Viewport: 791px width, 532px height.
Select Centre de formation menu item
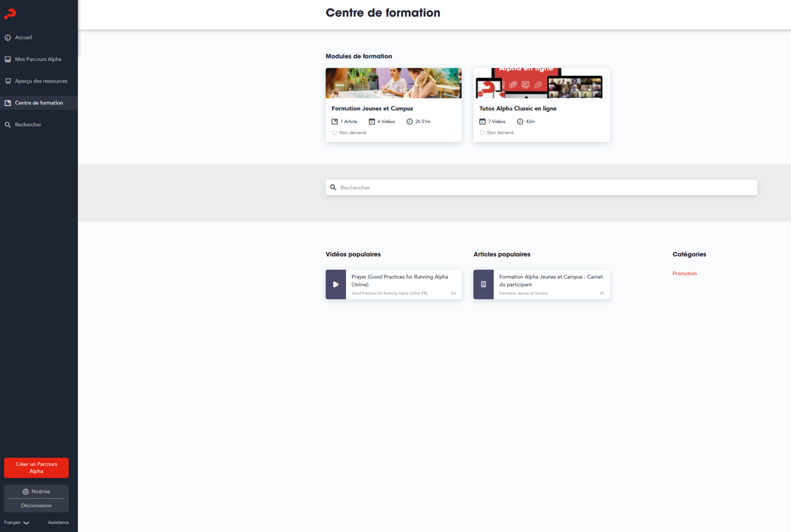pos(39,103)
